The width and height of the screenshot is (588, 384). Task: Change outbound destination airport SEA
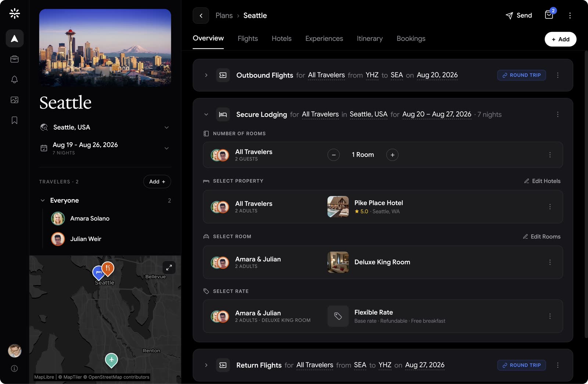point(397,75)
